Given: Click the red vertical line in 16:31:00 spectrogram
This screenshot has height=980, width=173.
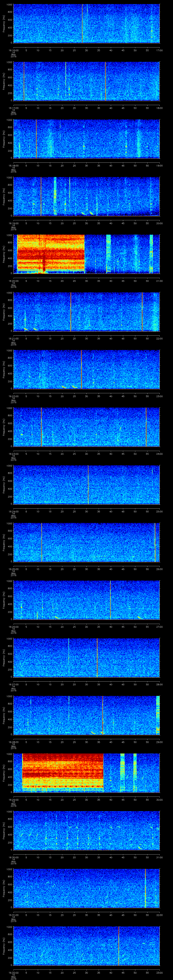Looking at the screenshot, I should tap(145, 888).
